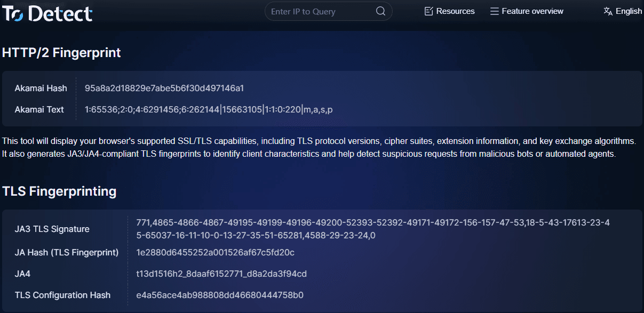Open the Resources menu label
Screen dimensions: 644x313
[x=455, y=11]
